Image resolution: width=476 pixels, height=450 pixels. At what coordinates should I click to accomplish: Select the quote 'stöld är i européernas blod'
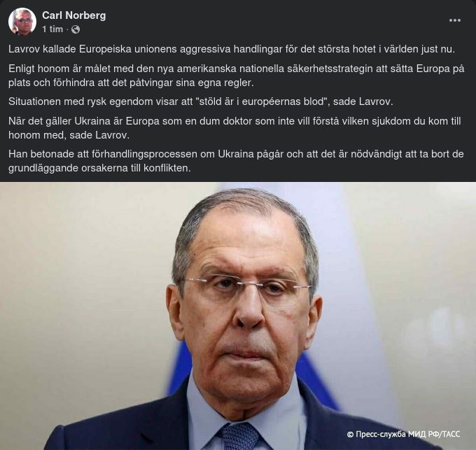[261, 101]
